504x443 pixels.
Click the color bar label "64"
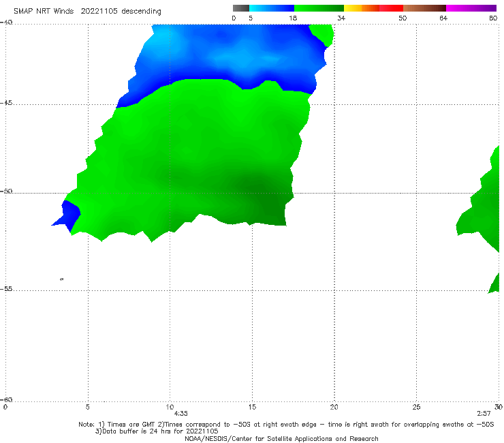pyautogui.click(x=443, y=18)
